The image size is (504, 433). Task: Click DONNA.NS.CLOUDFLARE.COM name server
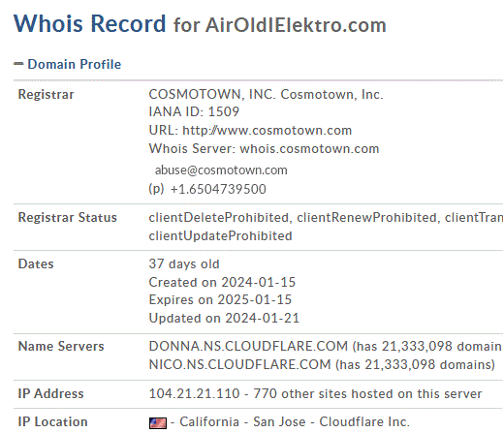click(x=248, y=346)
